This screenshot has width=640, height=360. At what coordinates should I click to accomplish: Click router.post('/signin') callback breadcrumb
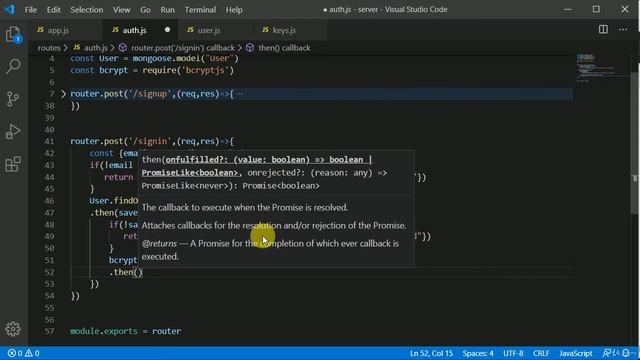coord(183,48)
